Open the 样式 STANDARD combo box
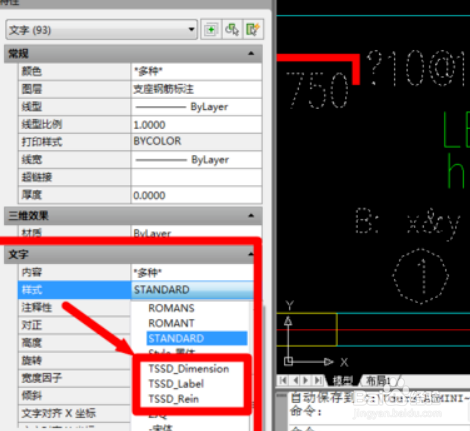470x431 pixels. 192,290
